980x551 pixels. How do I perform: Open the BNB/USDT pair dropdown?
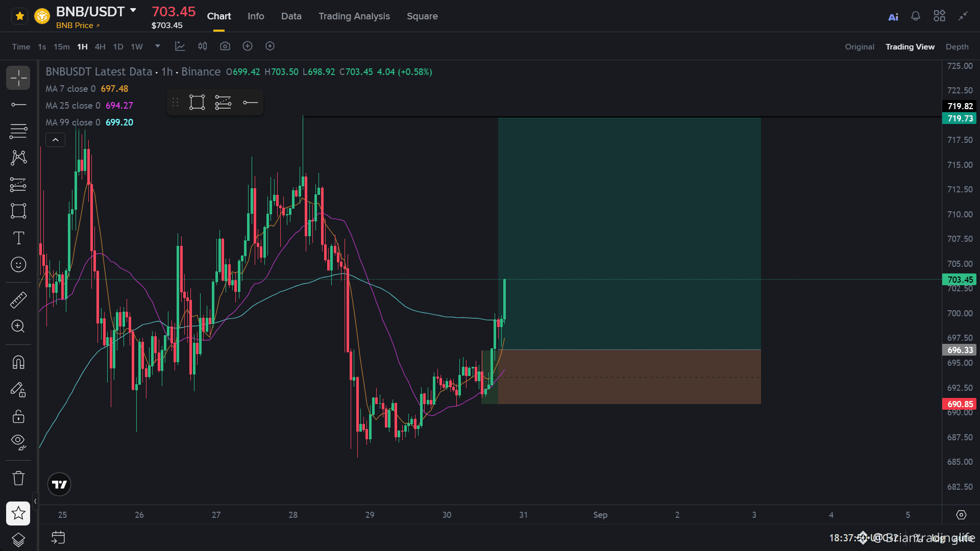click(133, 11)
